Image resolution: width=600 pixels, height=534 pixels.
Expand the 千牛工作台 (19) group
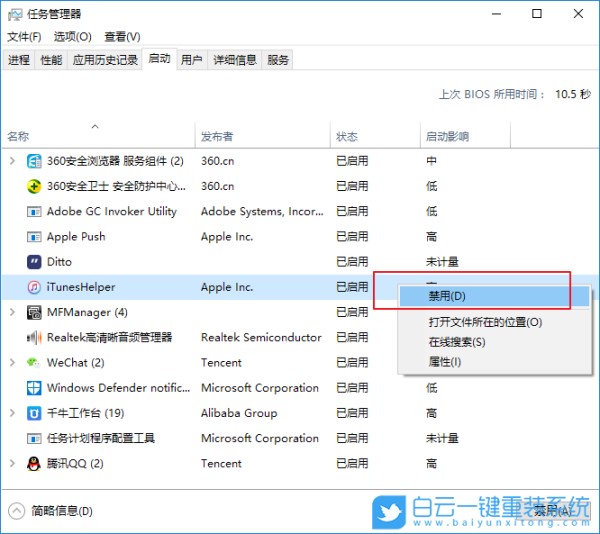12,413
